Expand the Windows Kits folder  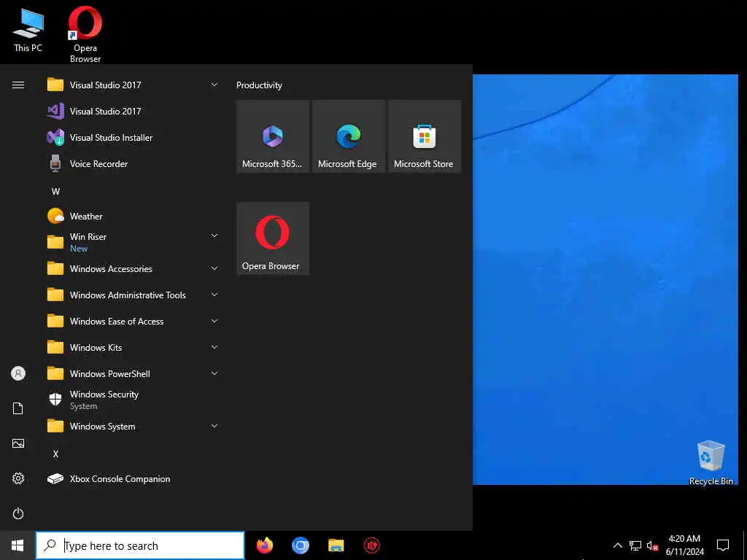click(133, 347)
